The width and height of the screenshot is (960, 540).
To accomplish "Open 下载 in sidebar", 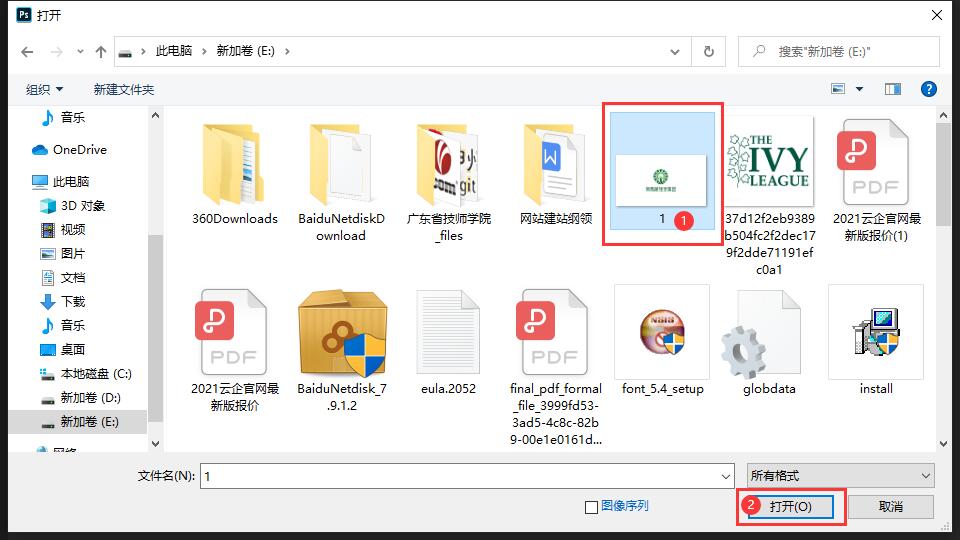I will [x=63, y=301].
